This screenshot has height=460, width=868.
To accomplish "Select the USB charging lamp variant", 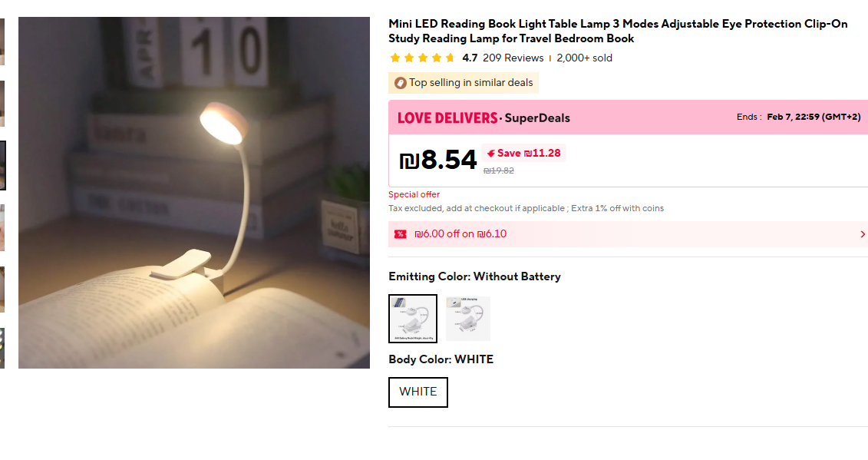I will click(467, 319).
